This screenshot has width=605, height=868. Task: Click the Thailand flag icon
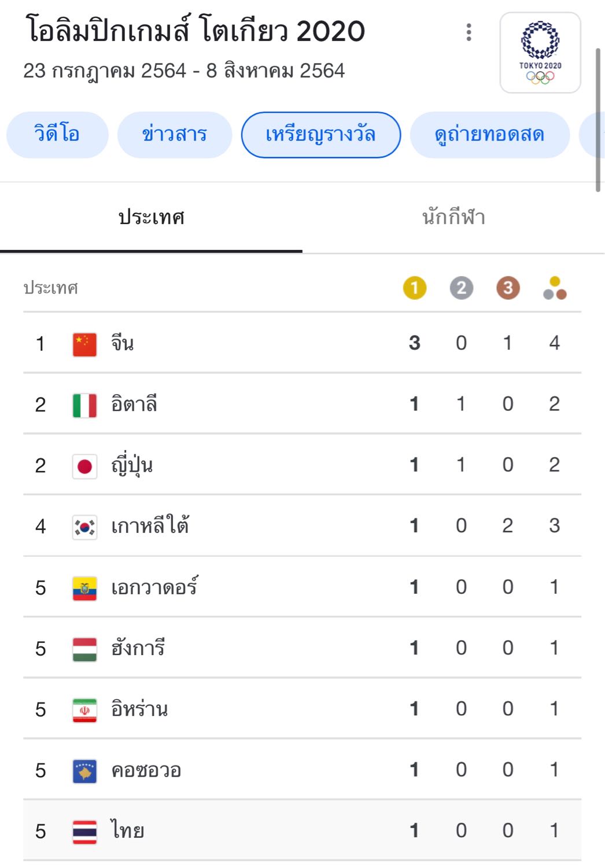tap(84, 832)
